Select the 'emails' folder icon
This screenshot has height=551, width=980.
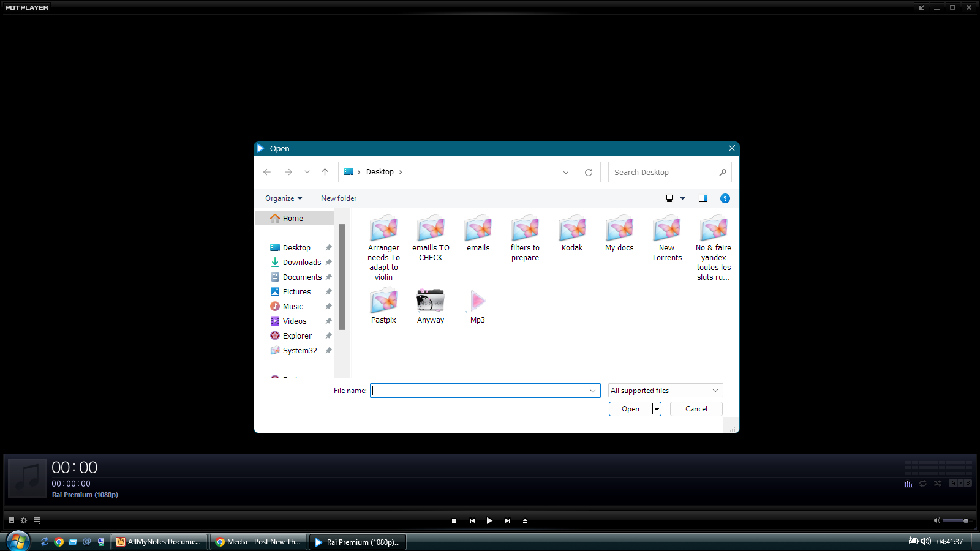click(x=478, y=228)
